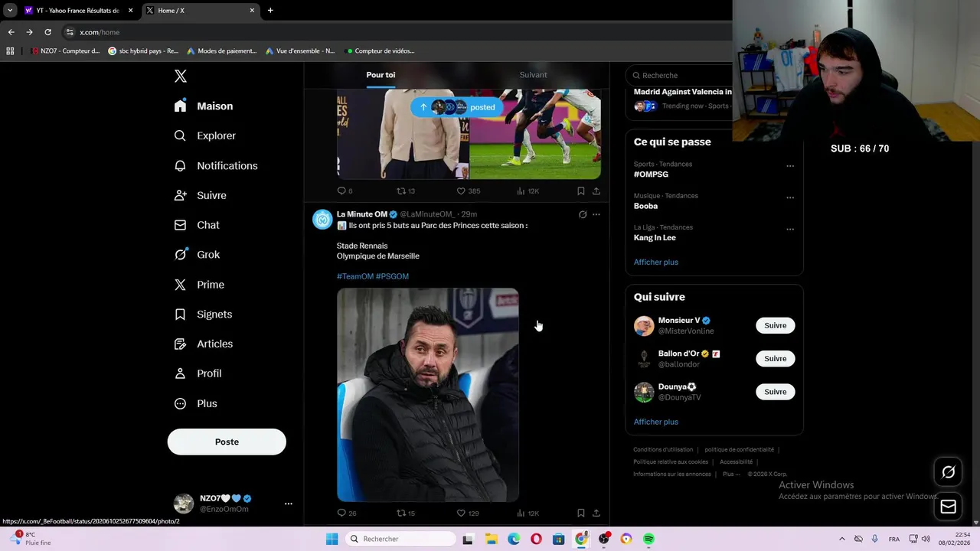Reply to La Minute OM post with 26 comments

(x=347, y=513)
